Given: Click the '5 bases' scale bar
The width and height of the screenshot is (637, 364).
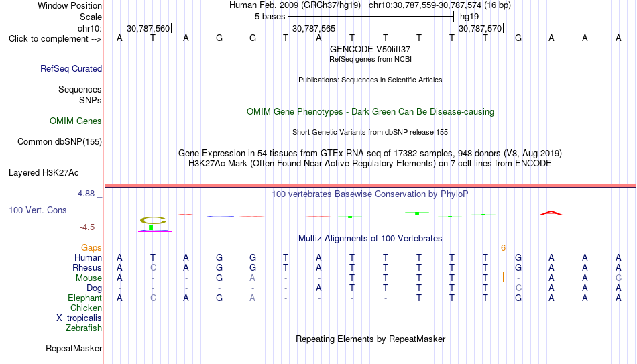Looking at the screenshot, I should [x=371, y=17].
